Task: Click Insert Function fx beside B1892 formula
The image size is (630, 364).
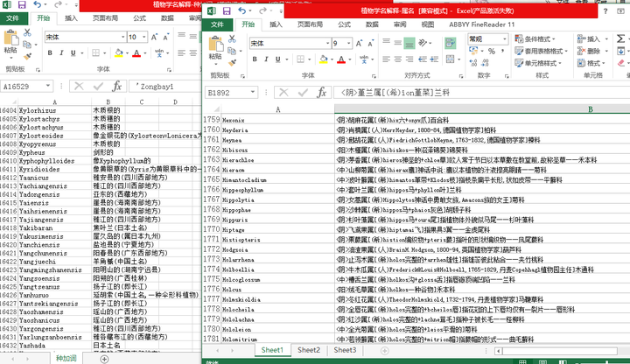Action: [321, 93]
